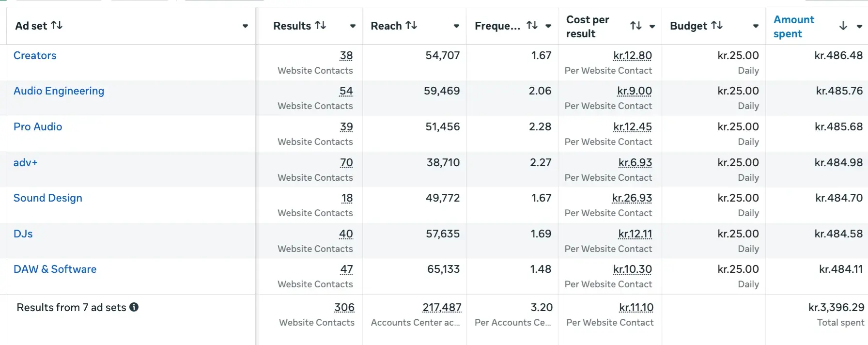868x345 pixels.
Task: Open the DAW & Software ad set
Action: [x=55, y=269]
